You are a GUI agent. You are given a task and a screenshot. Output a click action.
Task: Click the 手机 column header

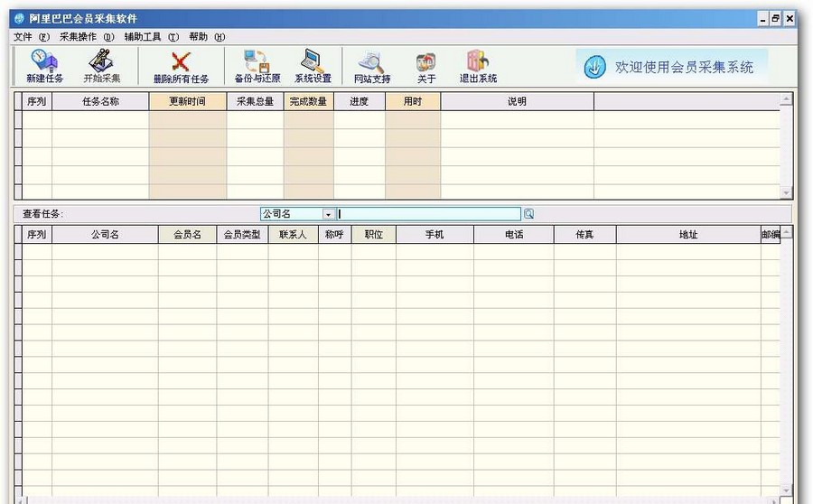[435, 234]
